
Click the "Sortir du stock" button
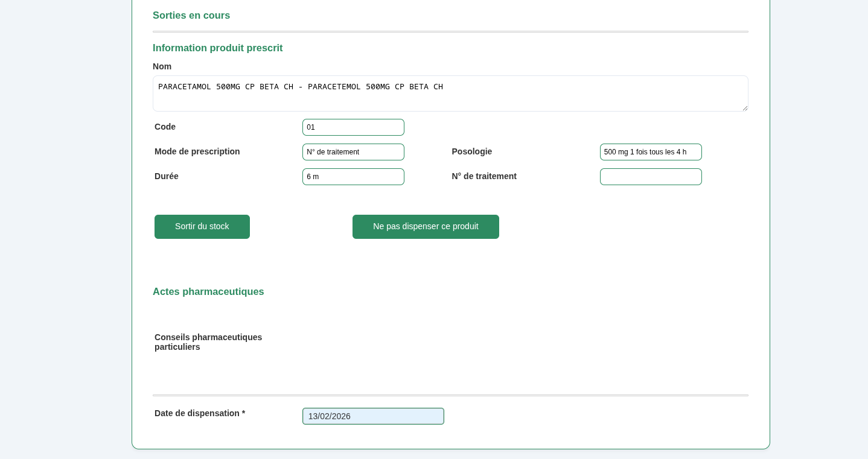click(x=202, y=227)
